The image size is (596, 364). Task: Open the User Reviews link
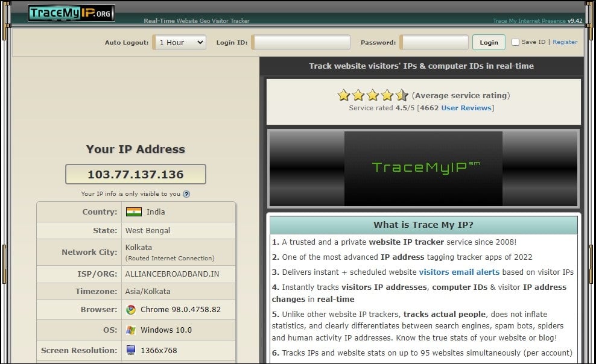coord(466,108)
